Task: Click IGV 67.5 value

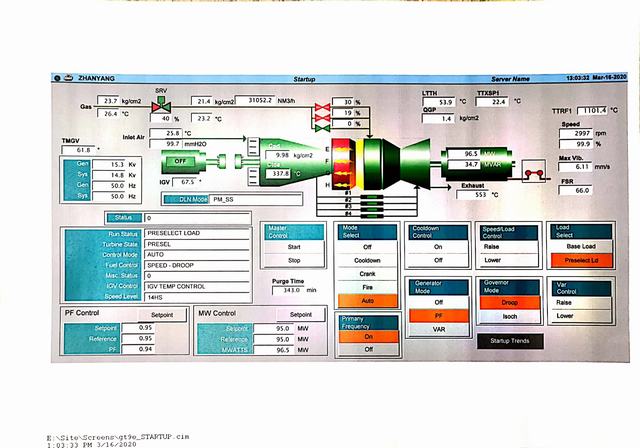Action: pos(184,182)
